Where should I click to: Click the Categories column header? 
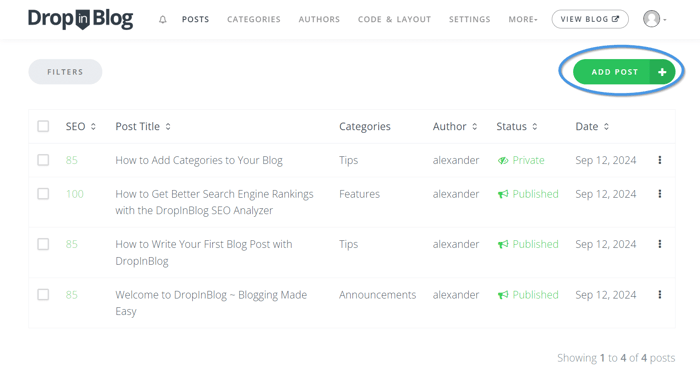pos(365,126)
